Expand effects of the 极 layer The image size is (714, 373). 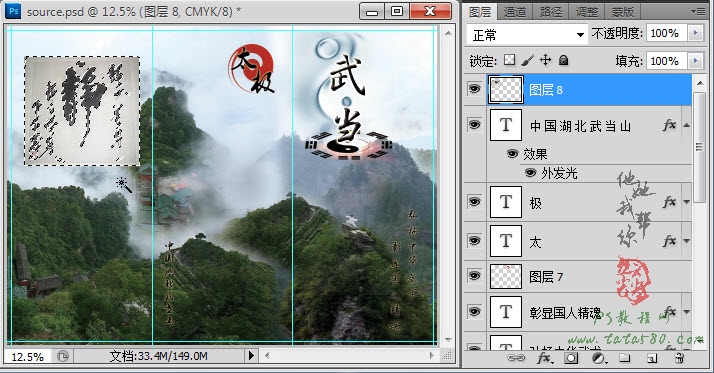687,202
